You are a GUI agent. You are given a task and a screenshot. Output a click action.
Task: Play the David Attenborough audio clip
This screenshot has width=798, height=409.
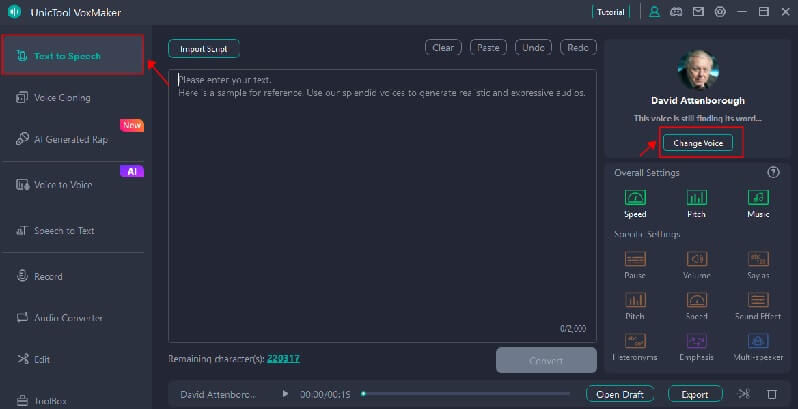coord(285,394)
